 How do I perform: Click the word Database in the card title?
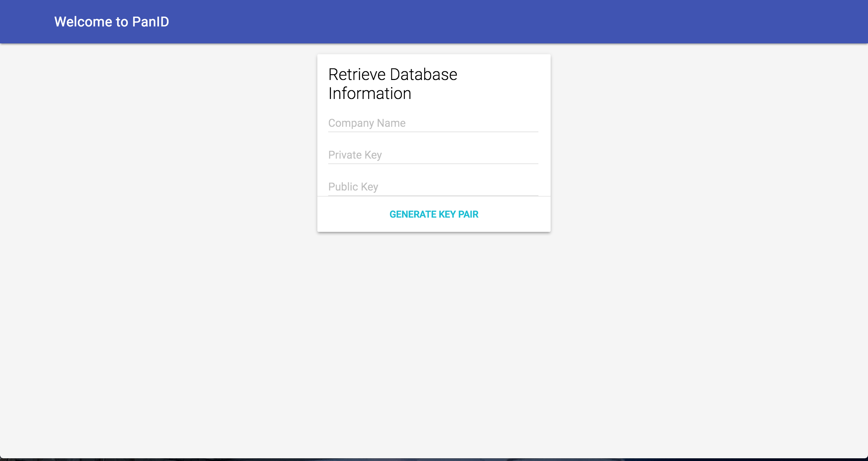423,75
